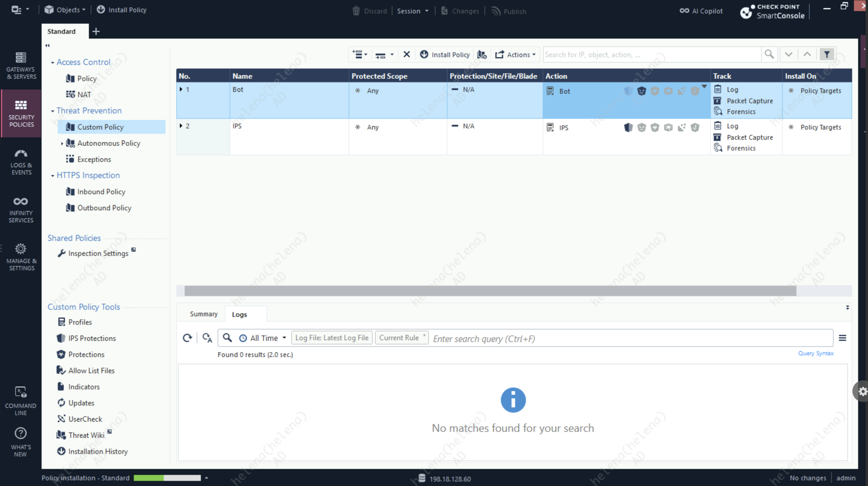868x486 pixels.
Task: Expand rule number 1 Bot row
Action: click(181, 89)
